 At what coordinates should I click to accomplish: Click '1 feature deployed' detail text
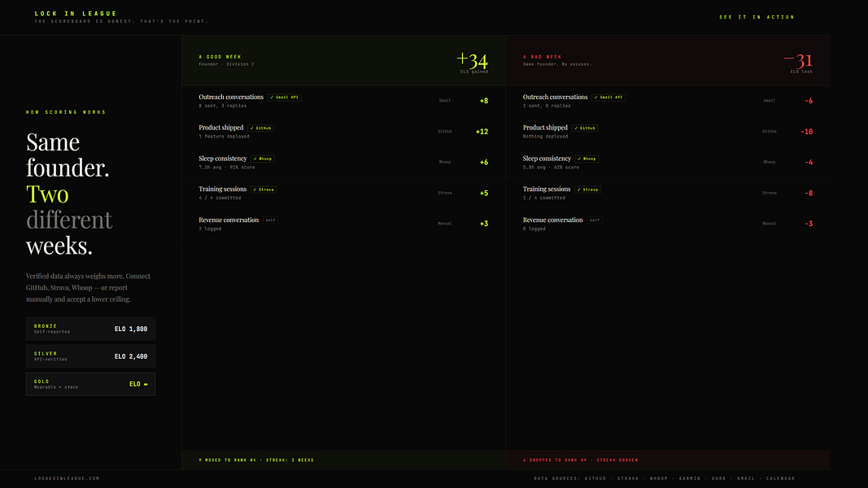click(x=225, y=136)
